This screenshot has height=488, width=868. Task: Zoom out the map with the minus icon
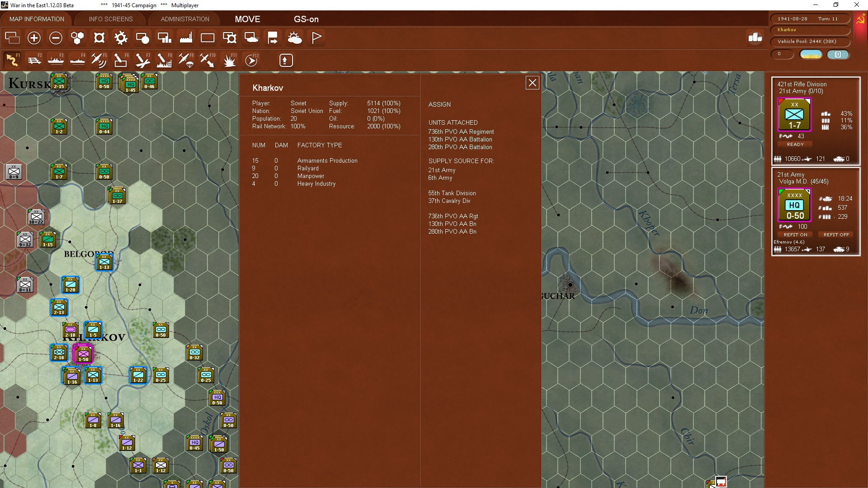[x=56, y=38]
